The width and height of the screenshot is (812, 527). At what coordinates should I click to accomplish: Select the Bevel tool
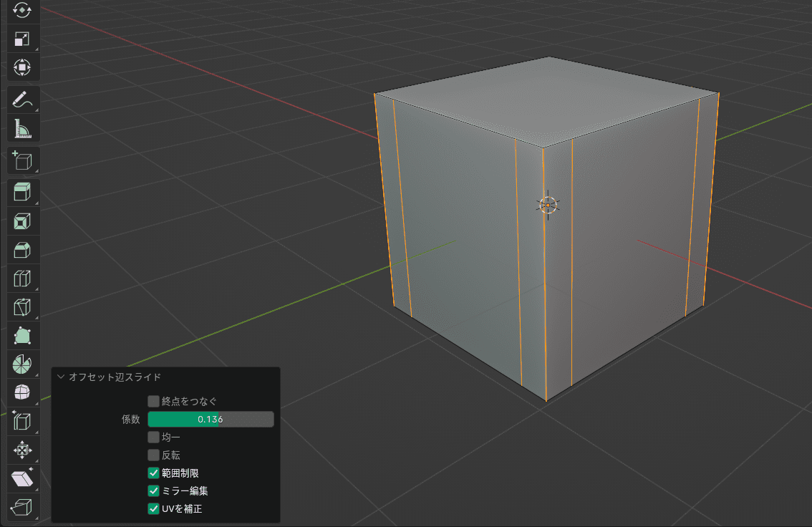pos(22,250)
